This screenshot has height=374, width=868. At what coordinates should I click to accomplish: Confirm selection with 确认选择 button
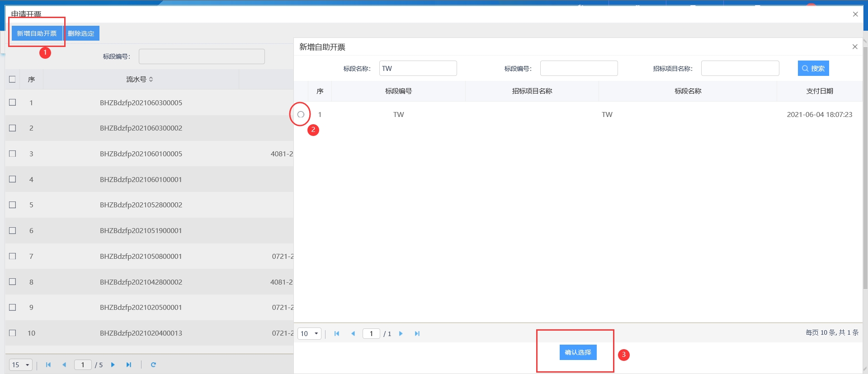click(x=578, y=352)
